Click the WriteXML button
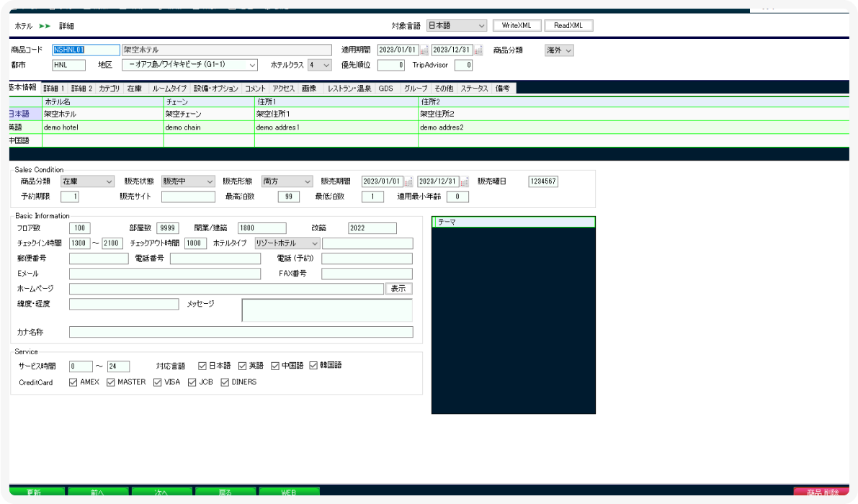 (x=517, y=26)
